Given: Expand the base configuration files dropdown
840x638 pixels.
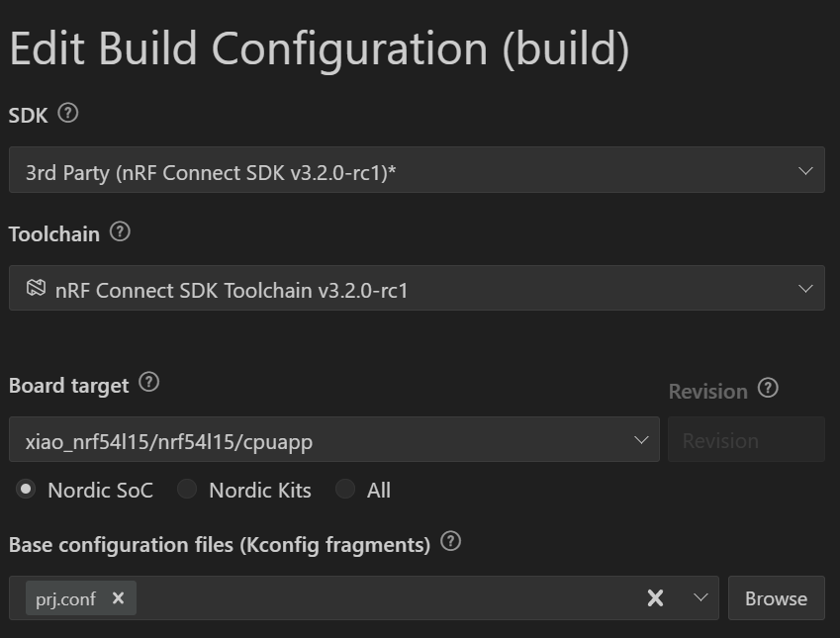Looking at the screenshot, I should pyautogui.click(x=700, y=597).
